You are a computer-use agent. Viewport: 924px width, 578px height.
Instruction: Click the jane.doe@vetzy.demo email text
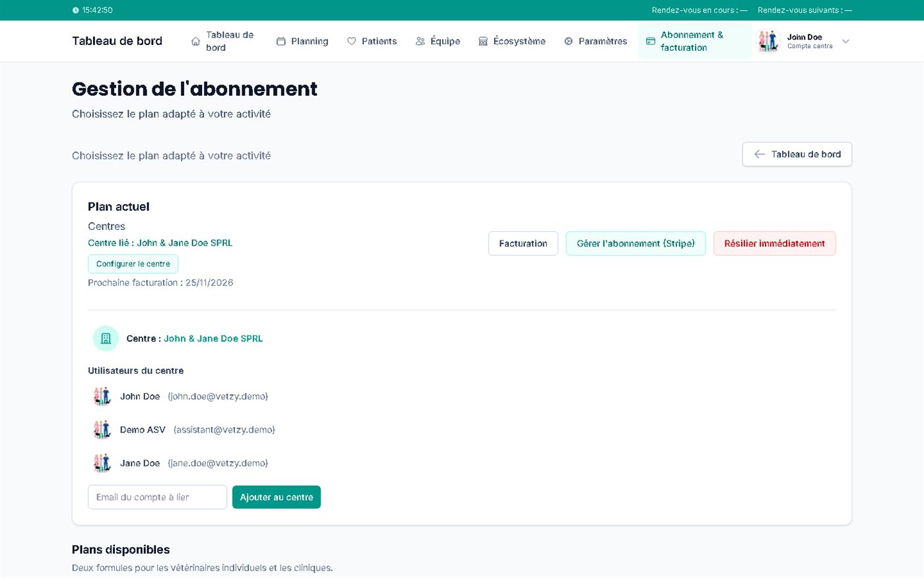(218, 463)
